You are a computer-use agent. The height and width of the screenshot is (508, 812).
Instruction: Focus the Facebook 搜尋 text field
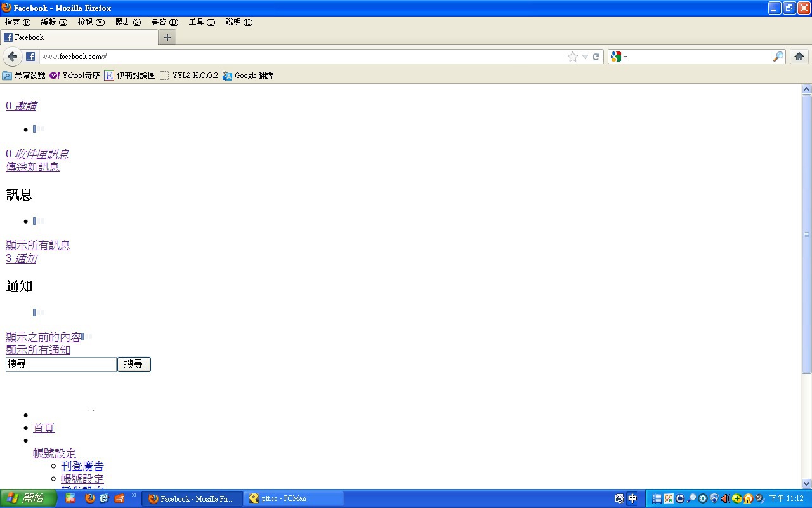click(x=61, y=364)
